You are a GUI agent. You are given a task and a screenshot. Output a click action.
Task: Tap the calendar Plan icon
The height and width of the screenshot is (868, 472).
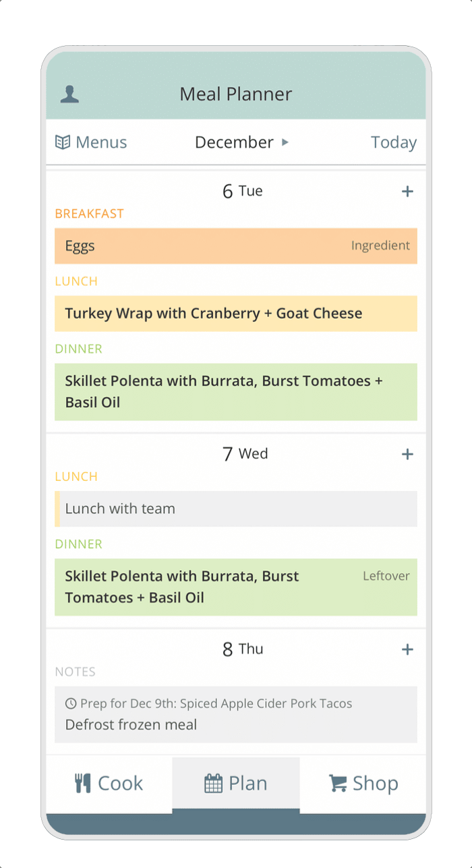click(x=213, y=783)
